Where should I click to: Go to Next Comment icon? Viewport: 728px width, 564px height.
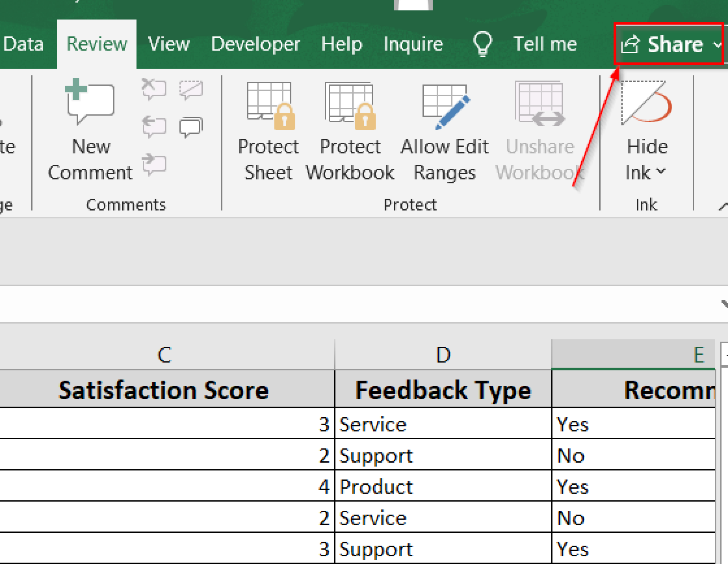click(154, 164)
